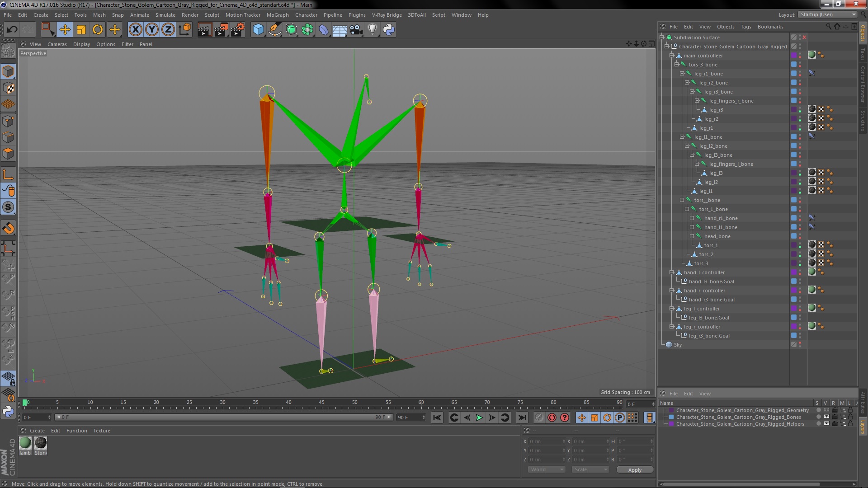Toggle X axis lock
Image resolution: width=868 pixels, height=488 pixels.
point(135,30)
